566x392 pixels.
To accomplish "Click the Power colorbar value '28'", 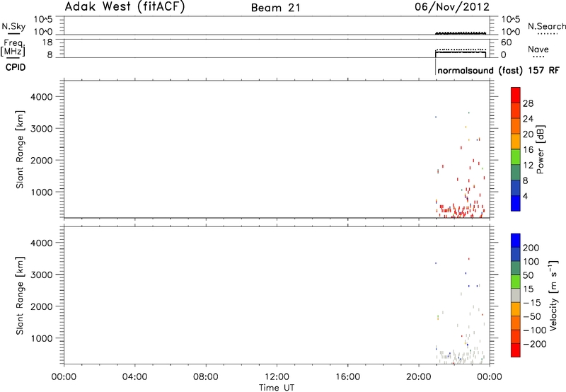I will [x=528, y=103].
